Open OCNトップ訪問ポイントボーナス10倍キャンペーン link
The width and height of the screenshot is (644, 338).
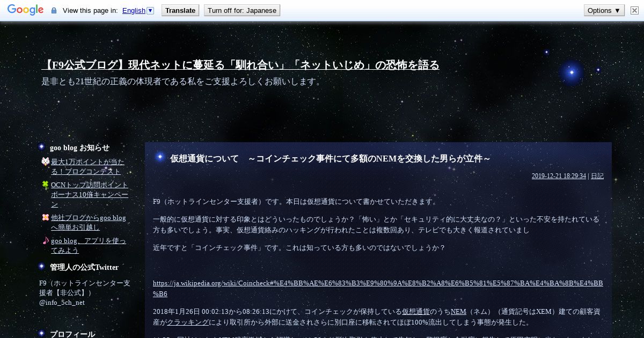click(x=90, y=195)
